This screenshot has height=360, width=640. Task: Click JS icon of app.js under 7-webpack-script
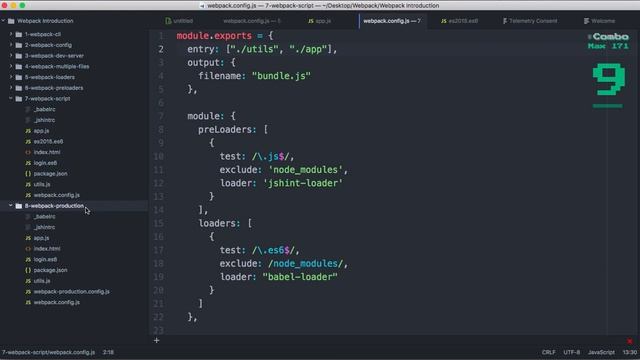coord(28,131)
